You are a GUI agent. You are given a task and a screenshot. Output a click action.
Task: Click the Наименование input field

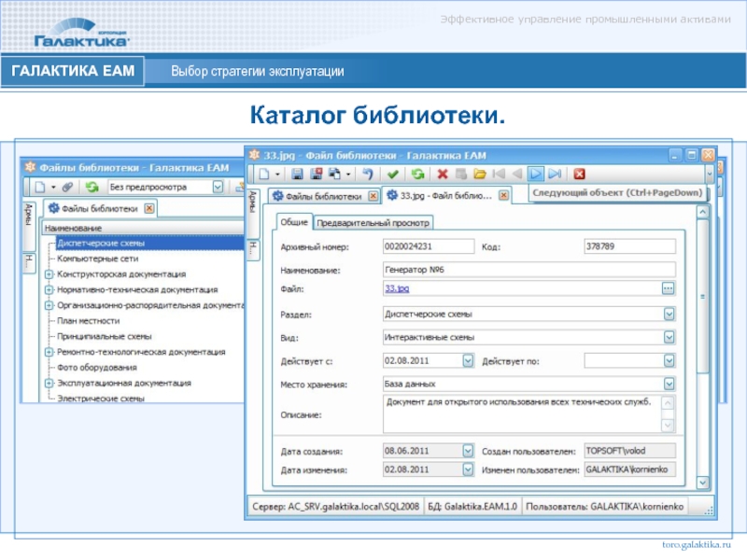tap(528, 270)
